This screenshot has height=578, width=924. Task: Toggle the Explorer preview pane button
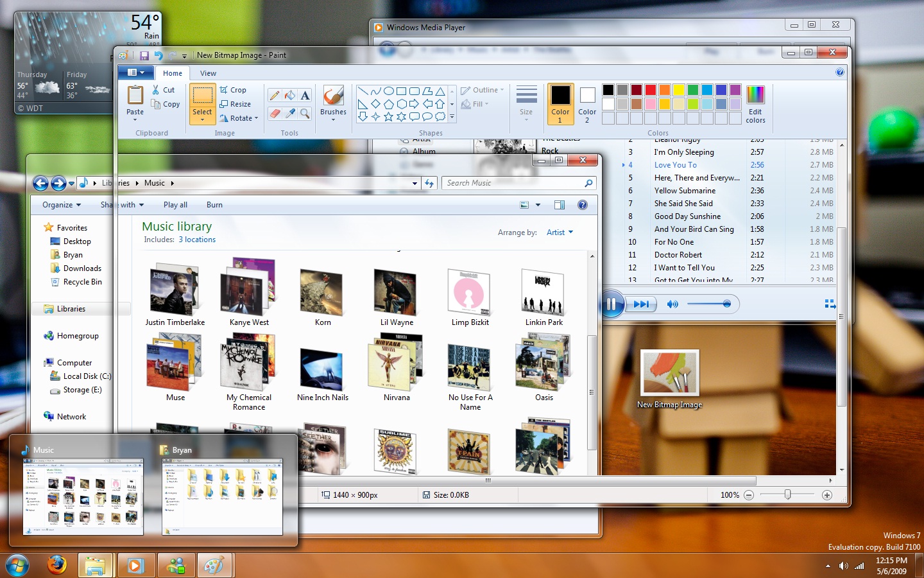coord(560,205)
